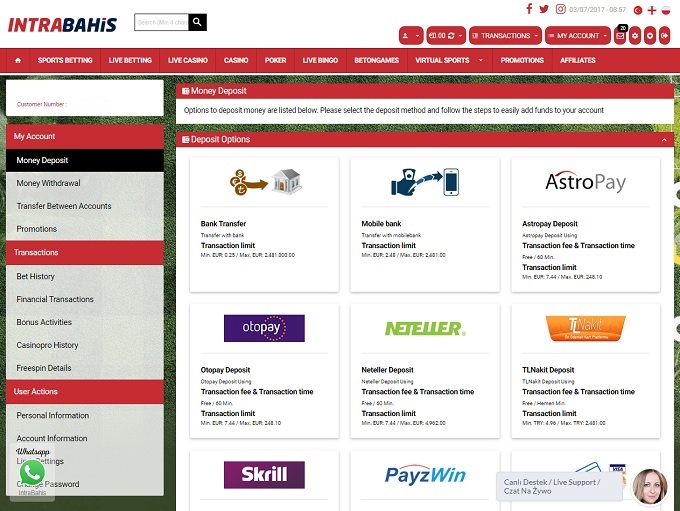Open Money Withdrawal in the sidebar
680x511 pixels.
[x=48, y=183]
